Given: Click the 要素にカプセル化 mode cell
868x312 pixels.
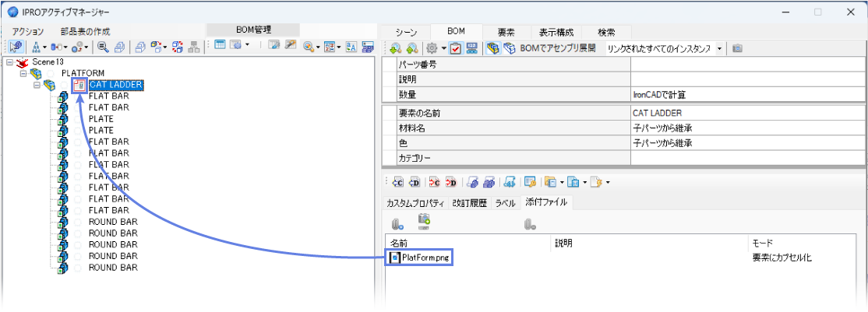Looking at the screenshot, I should click(782, 258).
